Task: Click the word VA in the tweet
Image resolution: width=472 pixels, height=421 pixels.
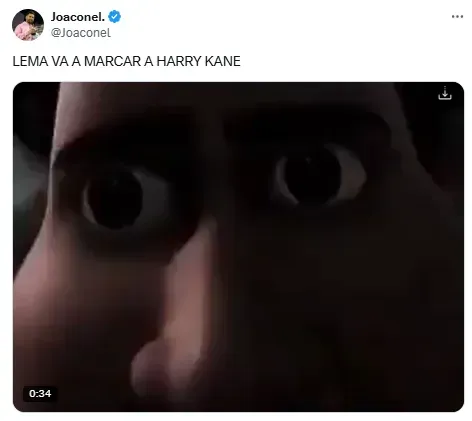Action: point(60,61)
